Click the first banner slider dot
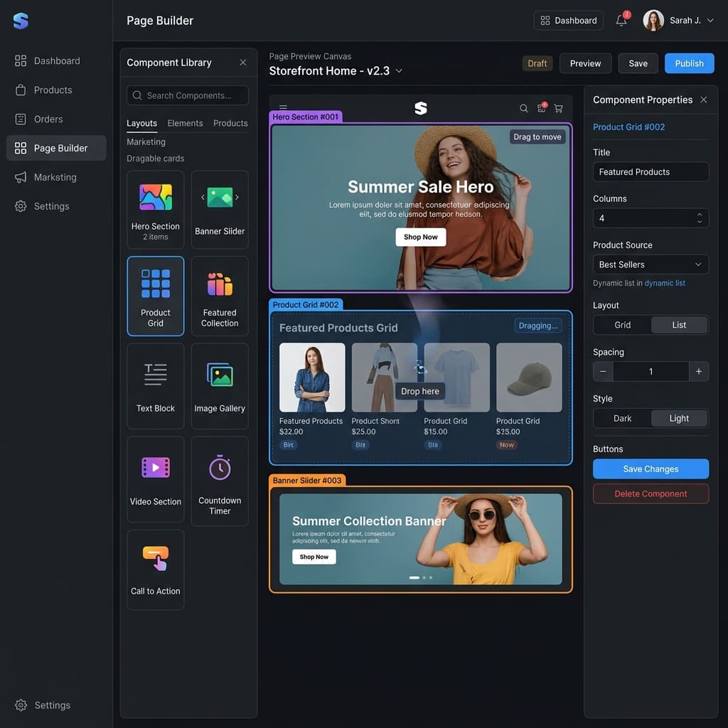The width and height of the screenshot is (728, 728). point(414,577)
